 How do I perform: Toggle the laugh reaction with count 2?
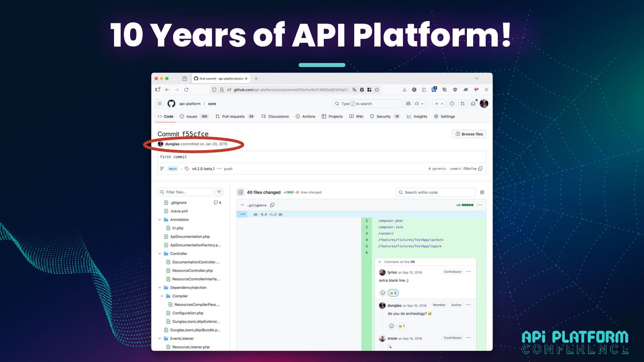[x=393, y=293]
